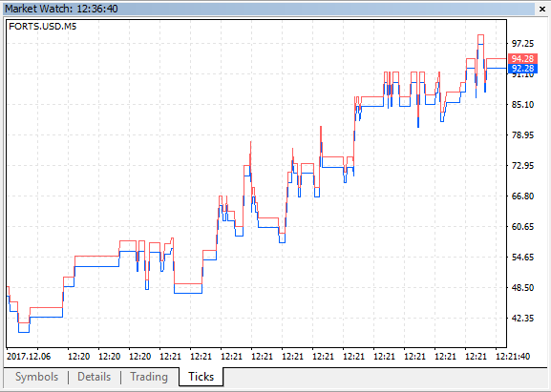Image resolution: width=551 pixels, height=392 pixels.
Task: Click the 54.65 price axis label
Action: pyautogui.click(x=522, y=258)
